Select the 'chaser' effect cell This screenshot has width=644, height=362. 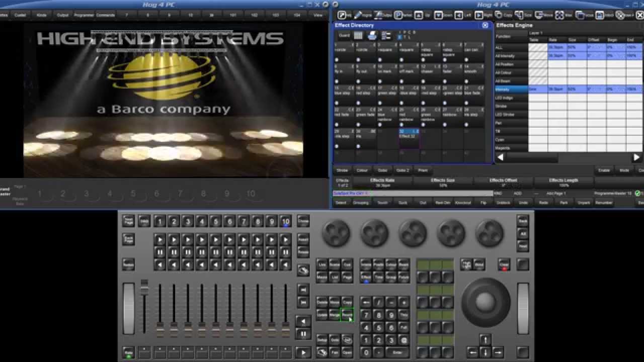tap(431, 73)
